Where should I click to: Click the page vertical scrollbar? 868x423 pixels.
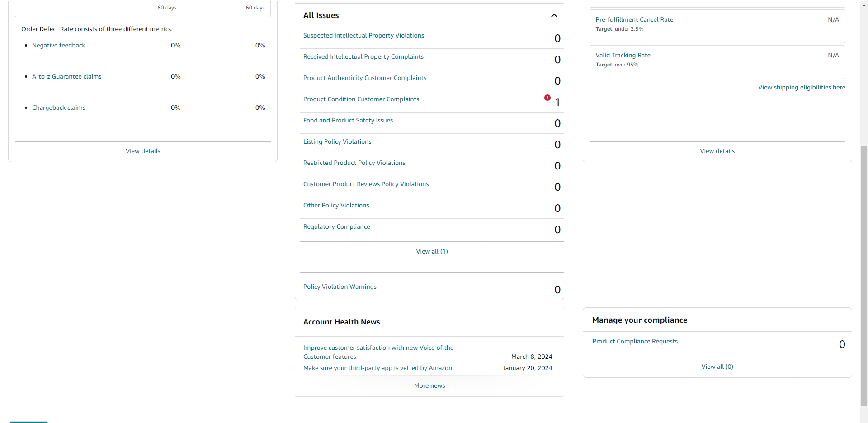tap(864, 276)
